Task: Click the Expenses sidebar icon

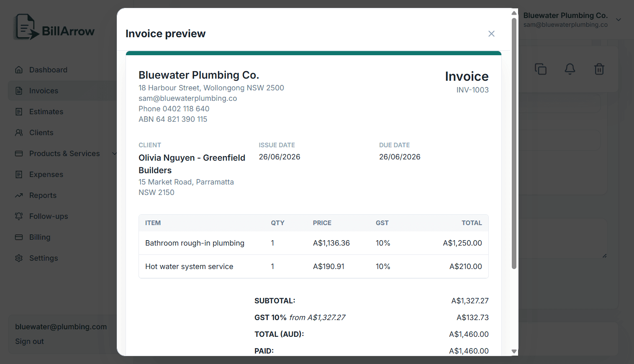Action: tap(19, 174)
